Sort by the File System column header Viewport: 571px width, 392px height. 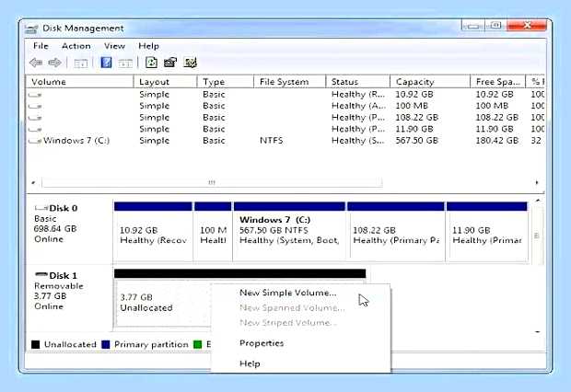click(289, 82)
